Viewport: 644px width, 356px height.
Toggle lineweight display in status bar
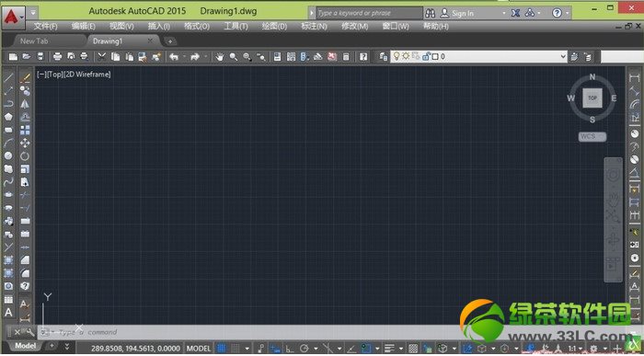[x=389, y=349]
